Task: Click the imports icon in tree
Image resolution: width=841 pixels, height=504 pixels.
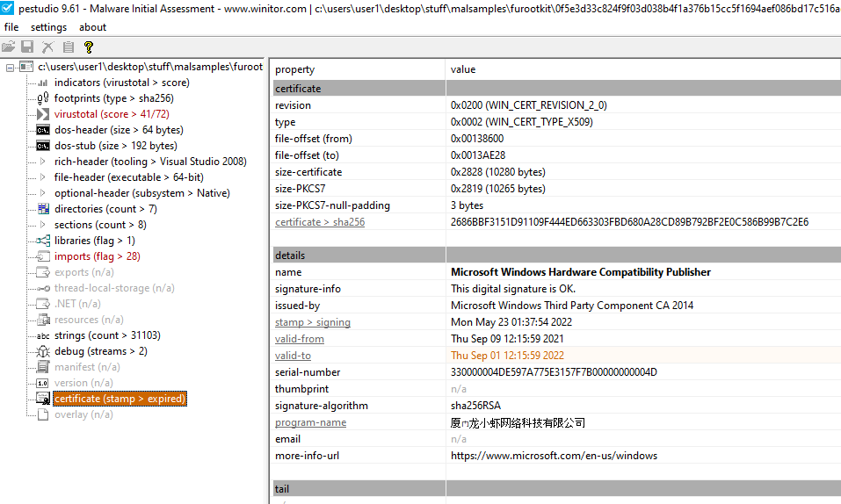Action: [43, 256]
